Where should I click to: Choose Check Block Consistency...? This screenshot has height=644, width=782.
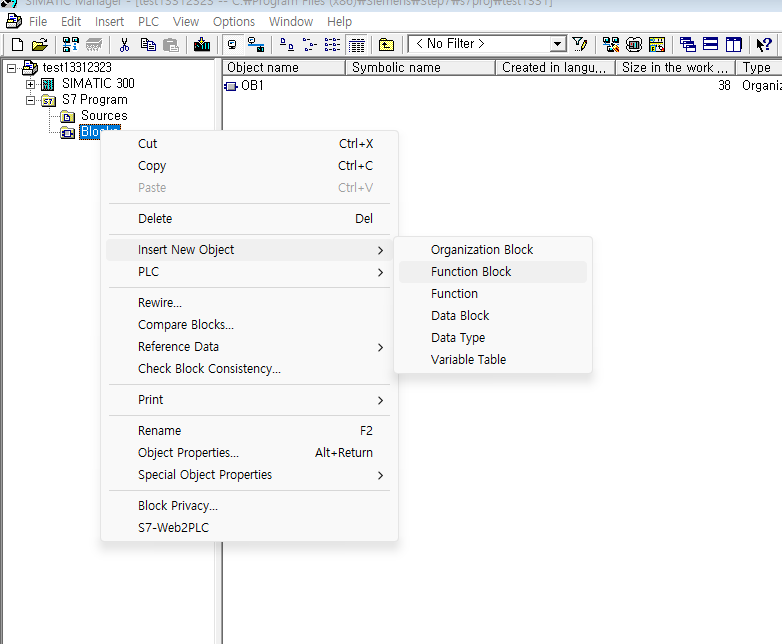(249, 369)
